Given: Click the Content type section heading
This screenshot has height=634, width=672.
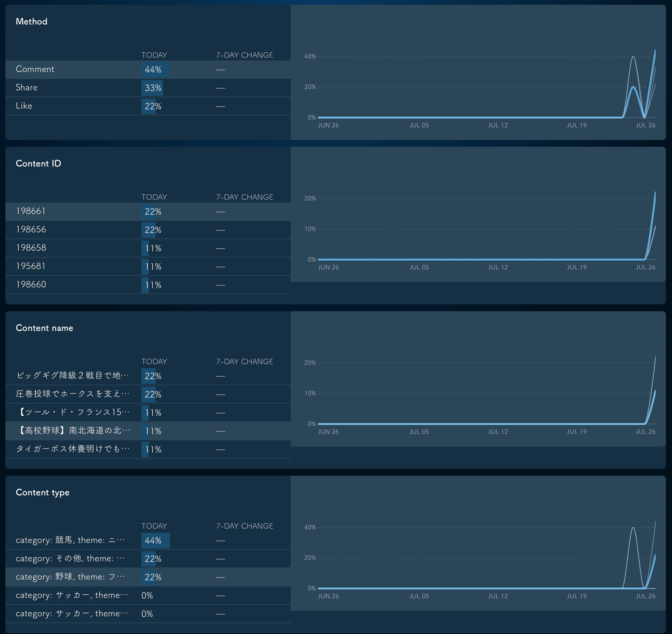Looking at the screenshot, I should [x=42, y=492].
